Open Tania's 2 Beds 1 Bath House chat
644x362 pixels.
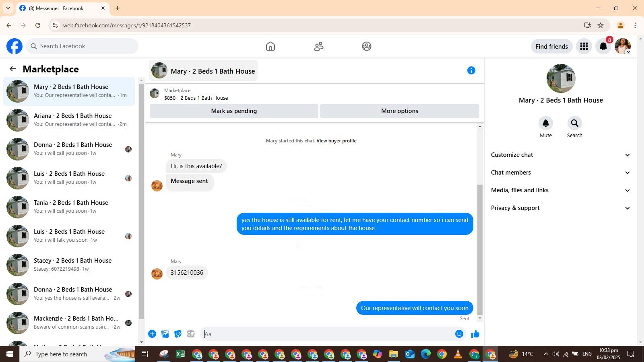(69, 207)
